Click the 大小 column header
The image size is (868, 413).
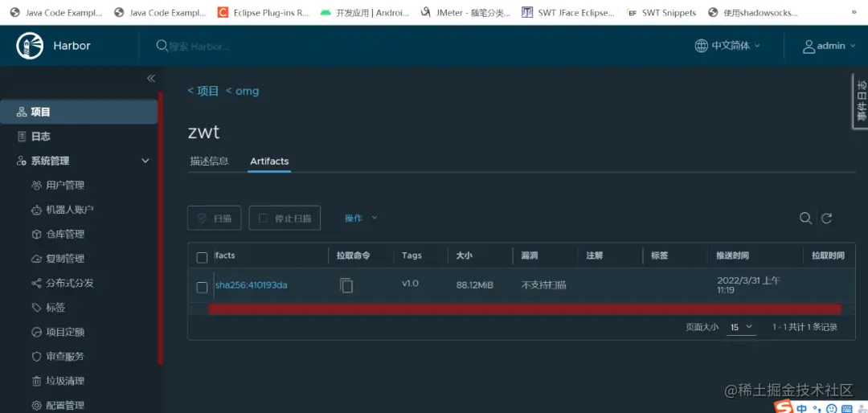[x=464, y=256]
